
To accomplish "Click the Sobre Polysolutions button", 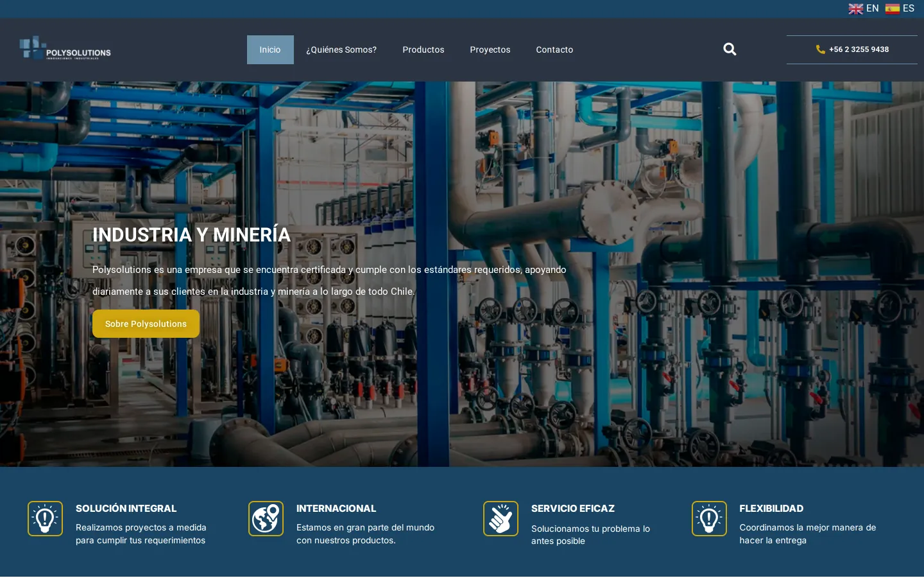I will pos(146,324).
